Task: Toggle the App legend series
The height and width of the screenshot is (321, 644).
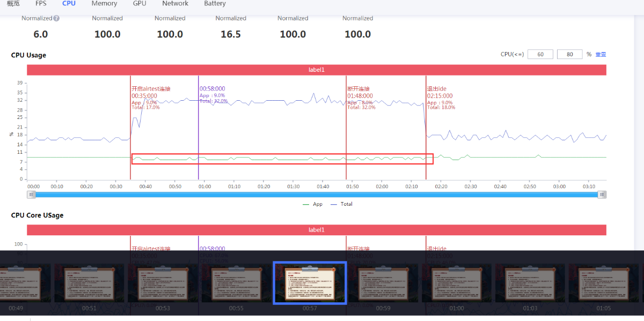Action: (313, 204)
